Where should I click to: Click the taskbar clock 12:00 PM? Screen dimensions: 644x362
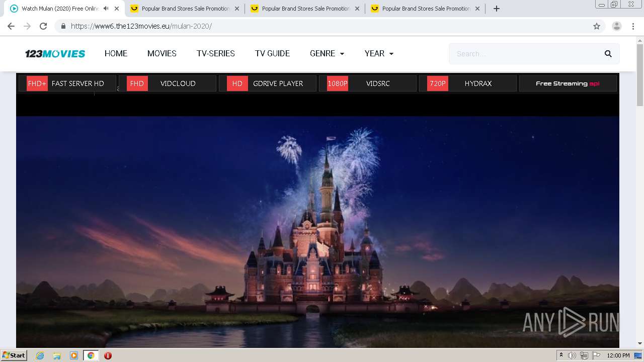click(x=618, y=355)
